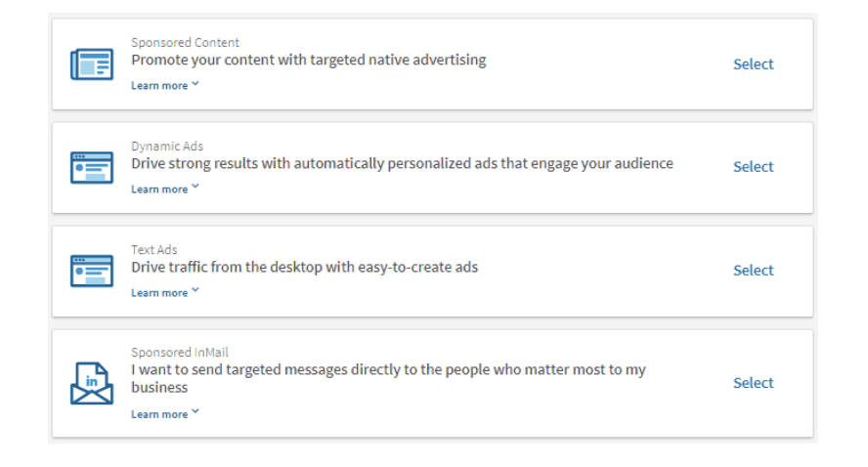Click the Sponsored Content newspaper icon
This screenshot has height=467, width=868.
[x=92, y=64]
